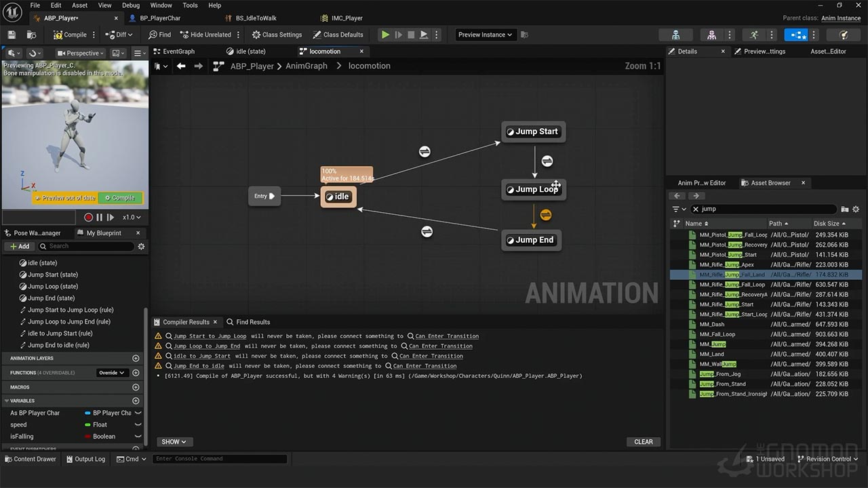The image size is (868, 488).
Task: Click the green Compile button in the preview
Action: click(x=120, y=198)
